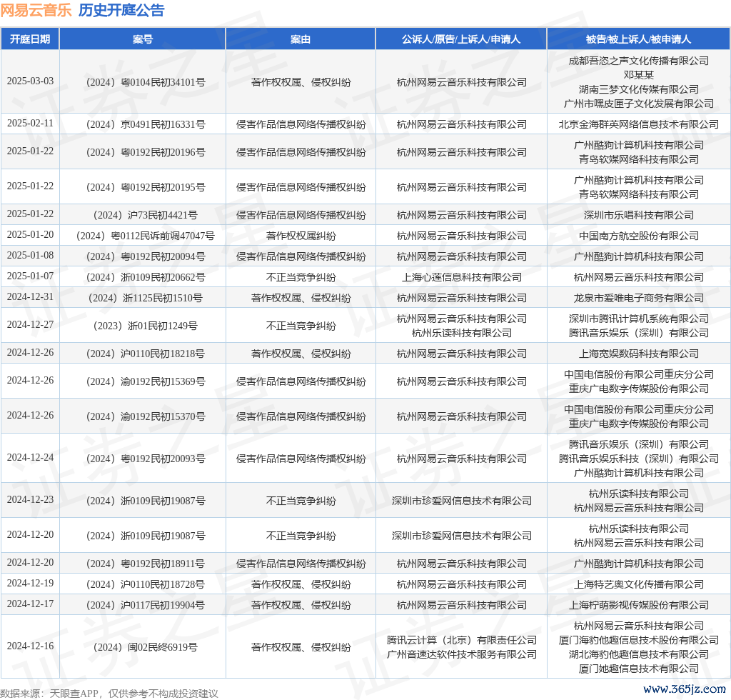Click the 公诉人/原告/上诉人/申请人 column header
This screenshot has height=700, width=731.
coord(461,39)
